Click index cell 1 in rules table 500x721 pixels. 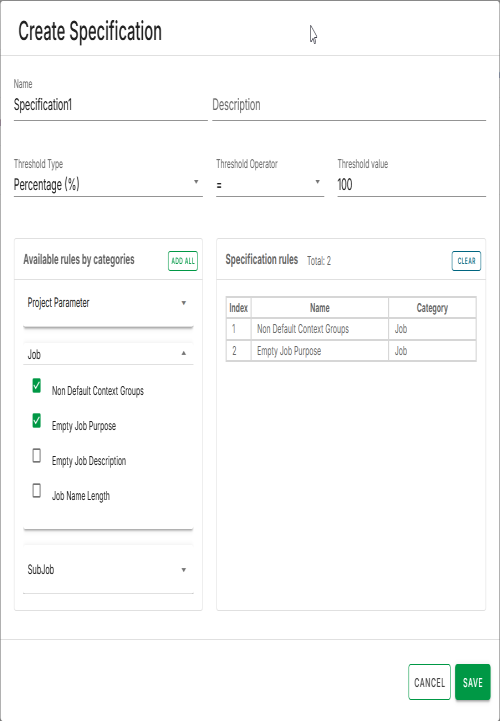coord(238,329)
